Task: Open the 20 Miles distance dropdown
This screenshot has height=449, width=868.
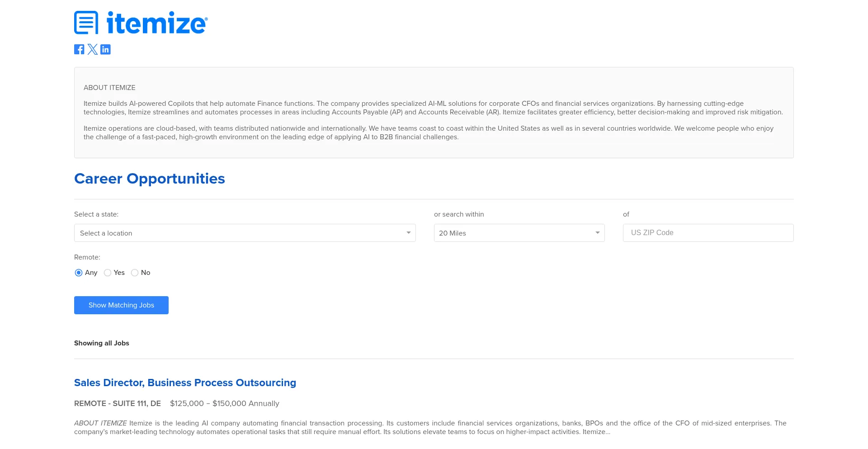Action: (519, 233)
